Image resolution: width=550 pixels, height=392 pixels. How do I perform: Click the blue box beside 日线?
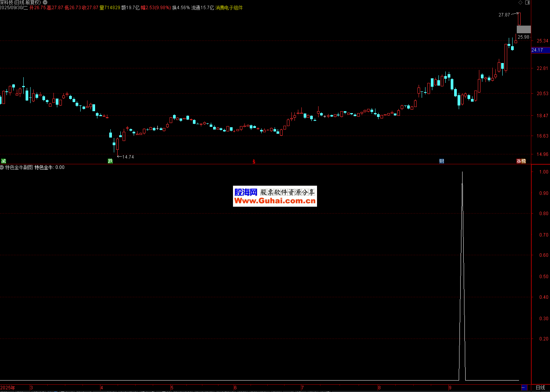(x=524, y=387)
